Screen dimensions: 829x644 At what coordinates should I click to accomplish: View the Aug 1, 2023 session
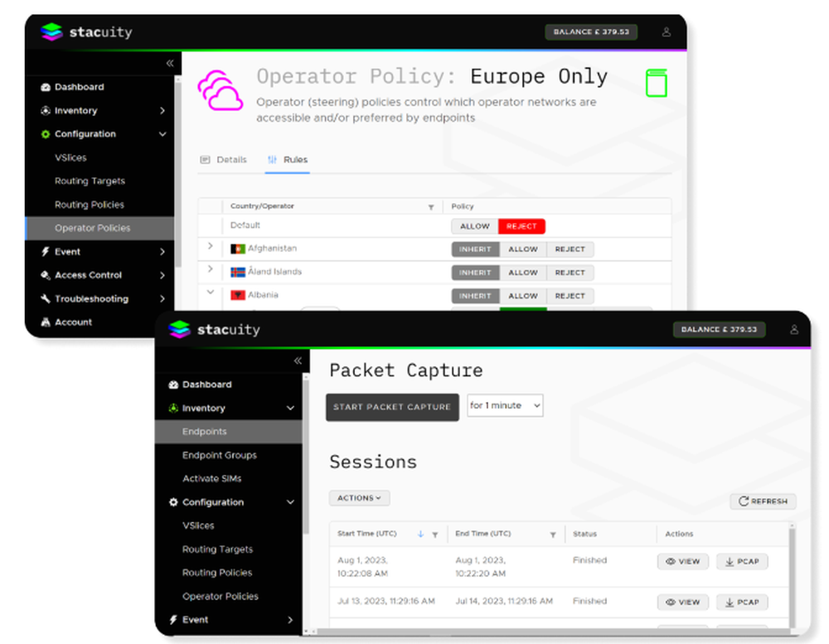[x=682, y=561]
